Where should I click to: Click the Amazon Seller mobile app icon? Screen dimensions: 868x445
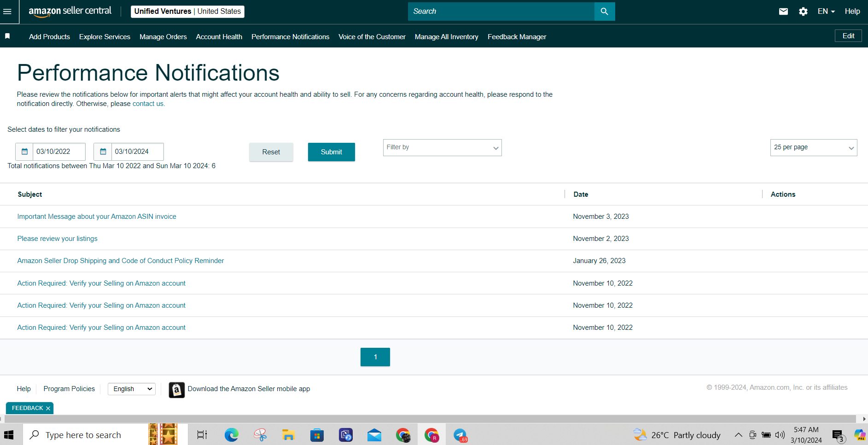click(x=176, y=390)
